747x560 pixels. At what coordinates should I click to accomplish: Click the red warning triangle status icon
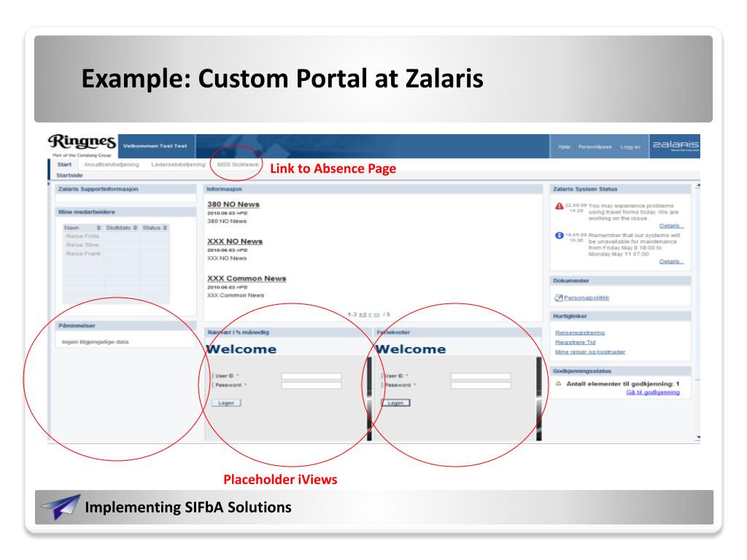click(560, 206)
